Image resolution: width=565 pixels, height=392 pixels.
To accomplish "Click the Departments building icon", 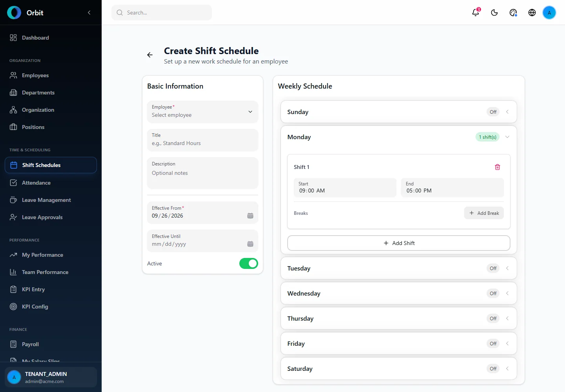I will pyautogui.click(x=13, y=93).
